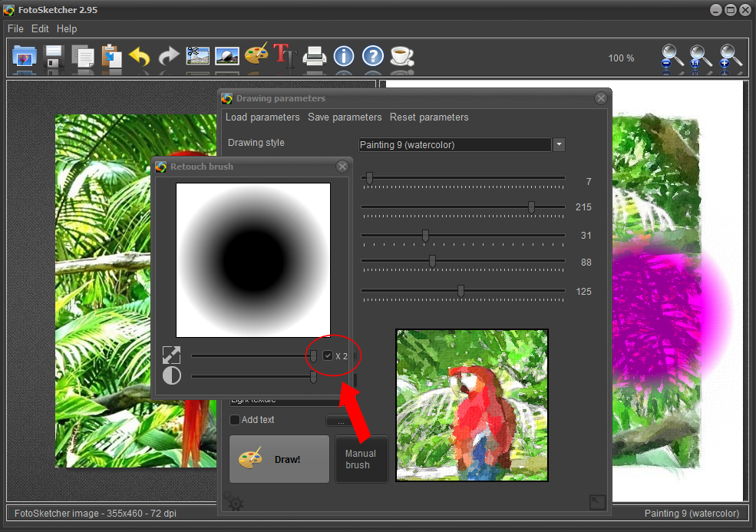Open the gear settings icon in Drawing parameters
The image size is (756, 532).
[234, 502]
